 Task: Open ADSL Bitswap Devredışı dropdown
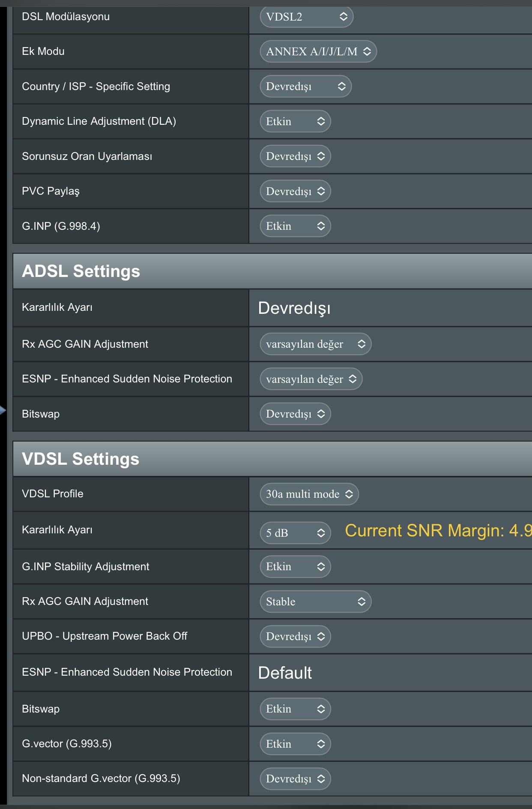click(x=295, y=414)
